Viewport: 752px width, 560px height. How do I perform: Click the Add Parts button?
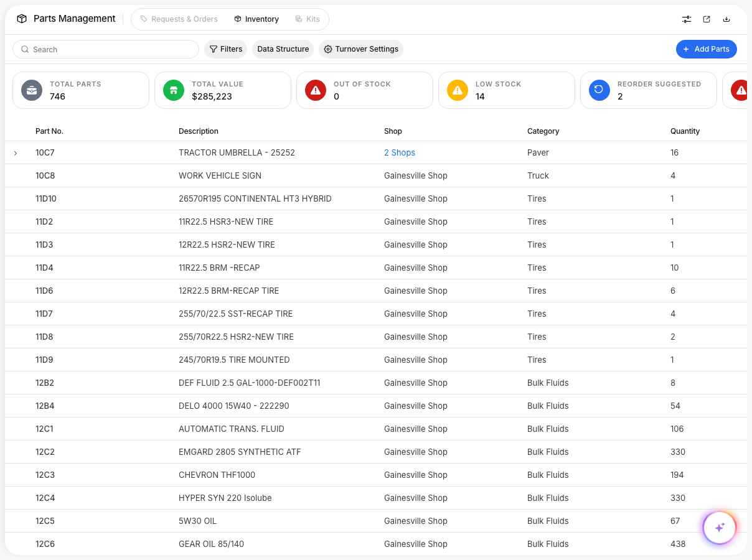tap(707, 49)
